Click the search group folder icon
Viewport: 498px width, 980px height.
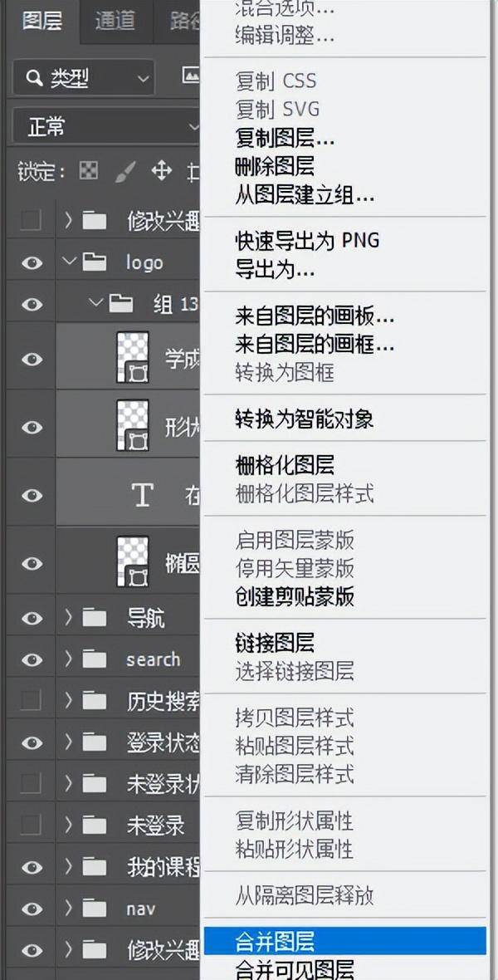point(95,659)
